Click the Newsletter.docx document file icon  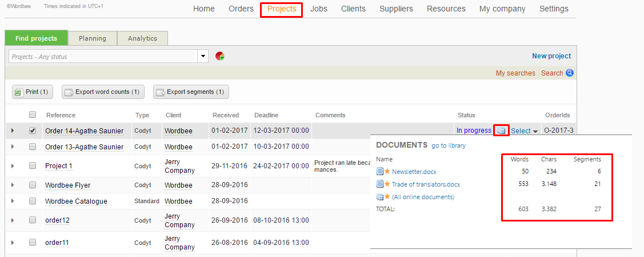(380, 171)
